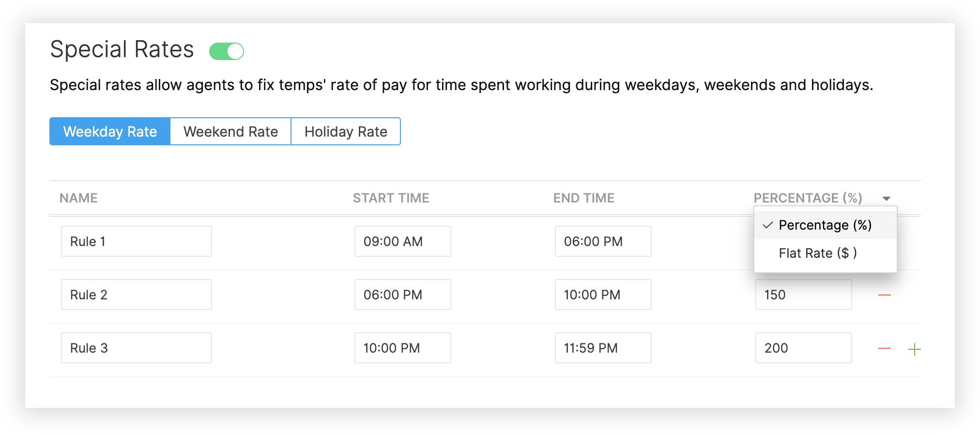This screenshot has width=980, height=435.
Task: Edit the Rule 2 name field
Action: point(136,295)
